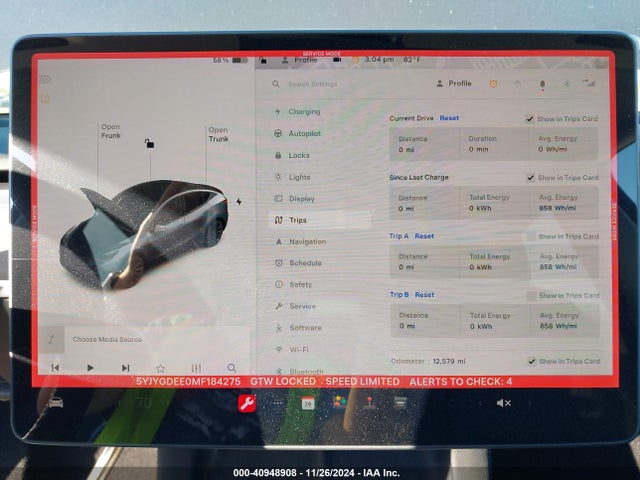Open car controls icon in bottom dock
Screen dimensions: 640x480
pos(56,402)
